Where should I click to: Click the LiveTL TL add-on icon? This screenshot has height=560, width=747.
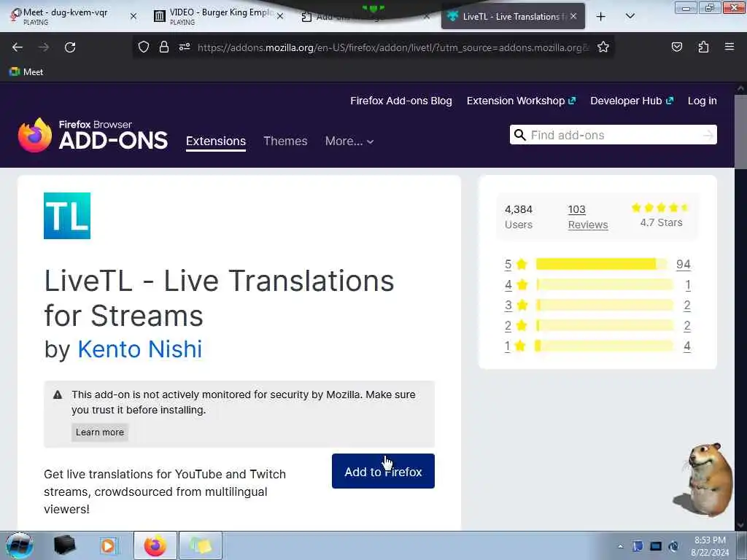point(67,216)
